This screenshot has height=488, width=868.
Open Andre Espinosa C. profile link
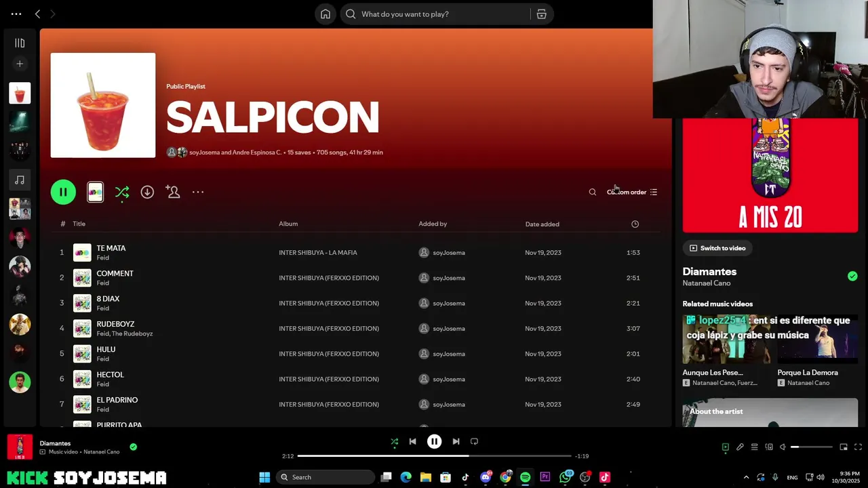257,152
